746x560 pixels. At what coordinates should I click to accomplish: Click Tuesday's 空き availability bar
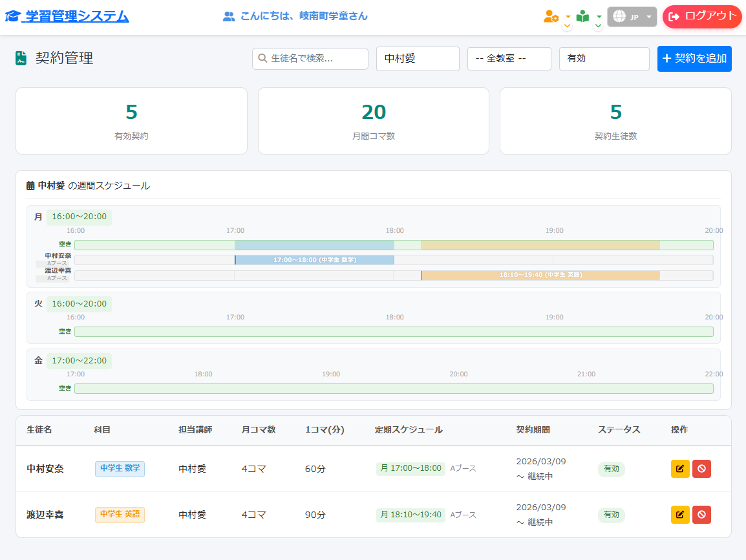[394, 332]
